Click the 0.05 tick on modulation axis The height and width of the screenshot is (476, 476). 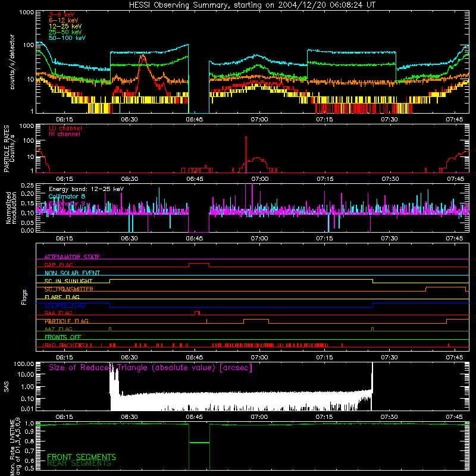tap(27, 223)
